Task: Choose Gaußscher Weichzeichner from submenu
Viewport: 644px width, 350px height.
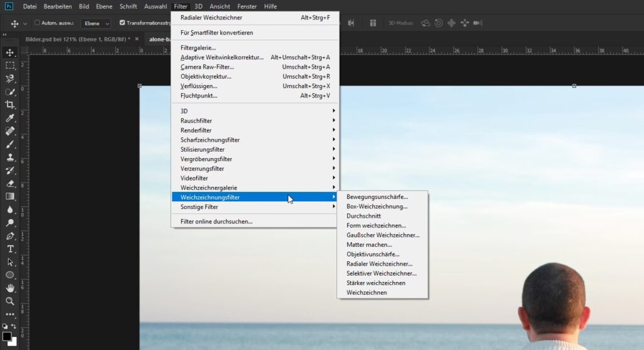Action: pyautogui.click(x=382, y=235)
